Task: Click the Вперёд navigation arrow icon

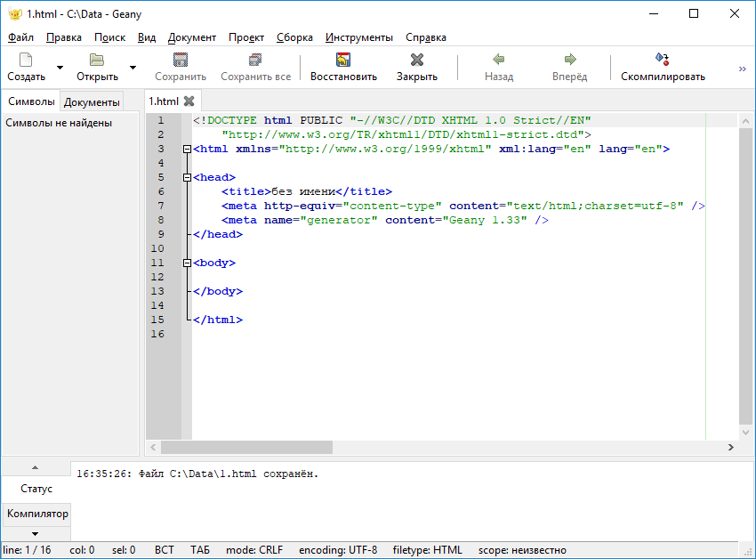Action: pos(570,60)
